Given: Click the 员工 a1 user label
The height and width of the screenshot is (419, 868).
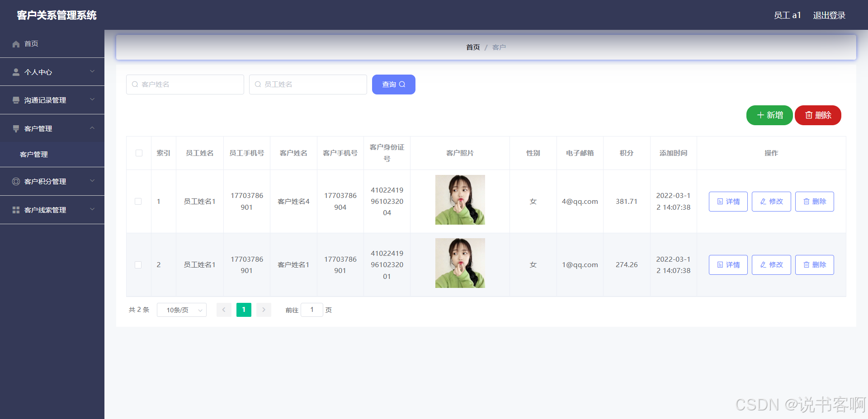Looking at the screenshot, I should pos(788,15).
